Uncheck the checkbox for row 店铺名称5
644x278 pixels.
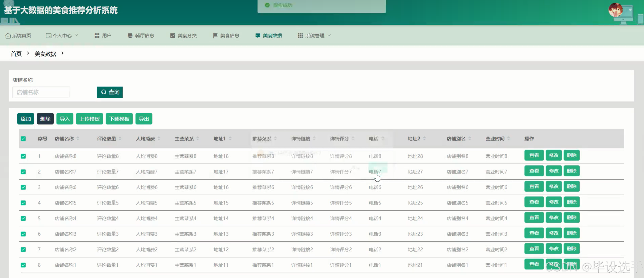point(23,203)
